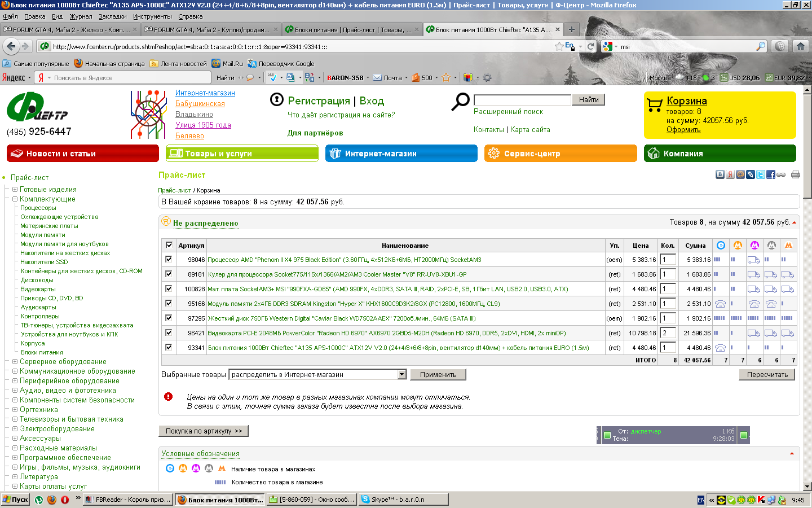Click the red warning icon beside price notice

coord(168,396)
